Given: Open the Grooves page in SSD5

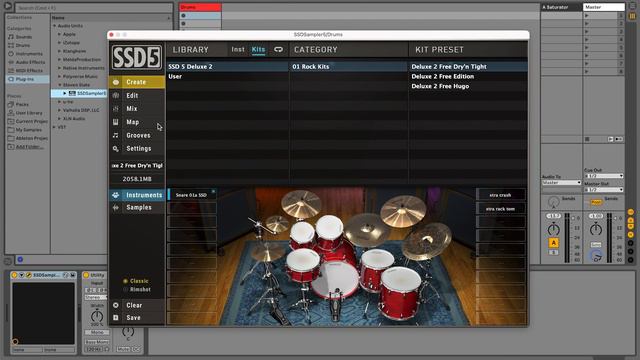Looking at the screenshot, I should [137, 135].
